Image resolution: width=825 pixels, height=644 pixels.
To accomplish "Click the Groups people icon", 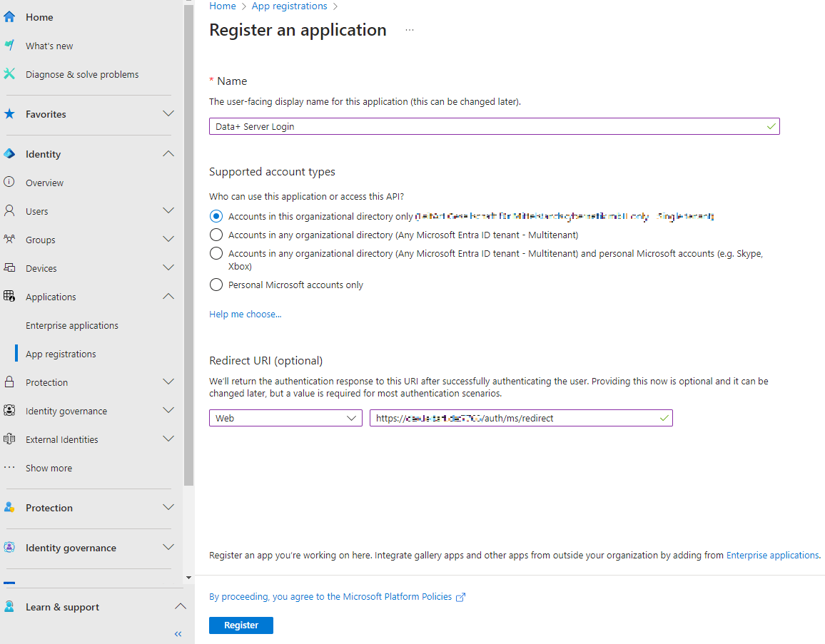I will pyautogui.click(x=9, y=239).
